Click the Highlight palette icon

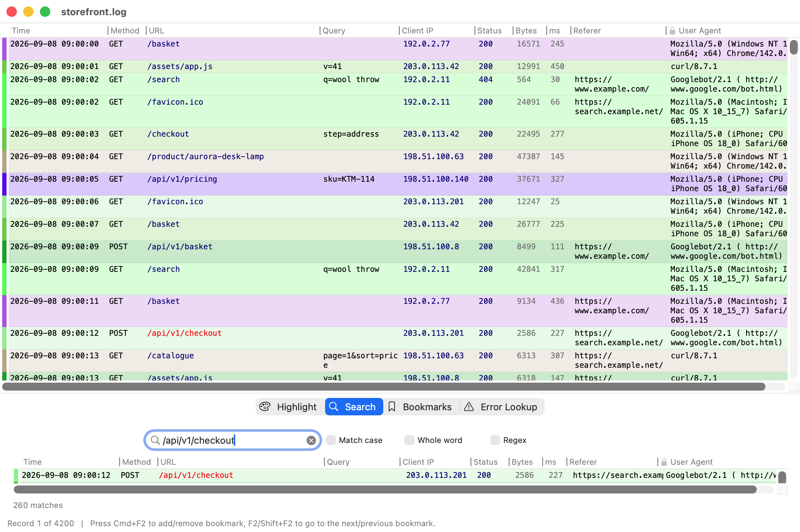(265, 407)
